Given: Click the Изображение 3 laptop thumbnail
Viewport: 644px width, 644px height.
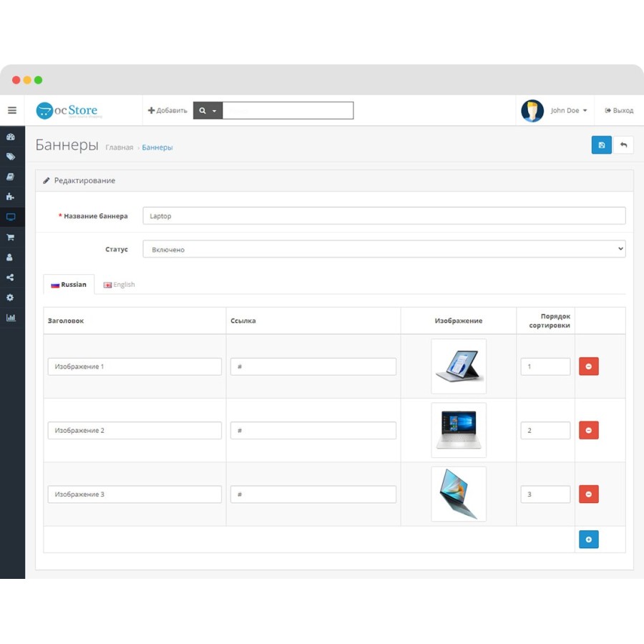Looking at the screenshot, I should (x=459, y=494).
